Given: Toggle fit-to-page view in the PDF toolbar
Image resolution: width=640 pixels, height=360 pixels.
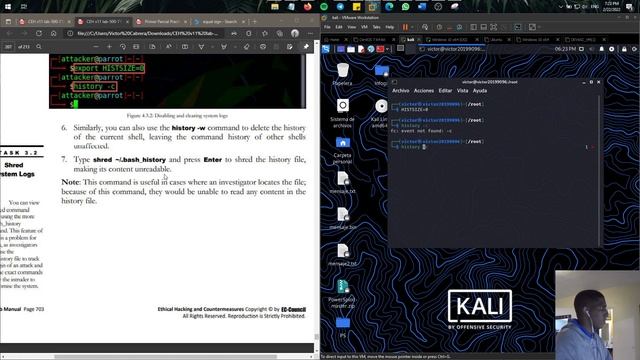Looking at the screenshot, I should 136,47.
